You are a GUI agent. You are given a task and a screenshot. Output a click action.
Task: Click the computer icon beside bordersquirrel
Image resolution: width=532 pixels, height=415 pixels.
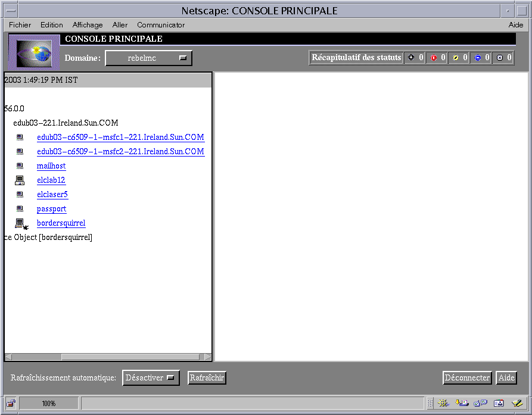pyautogui.click(x=21, y=224)
